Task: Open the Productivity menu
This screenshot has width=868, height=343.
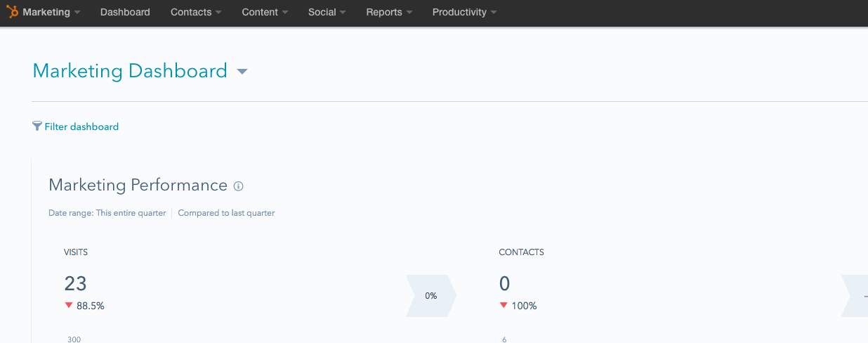Action: click(x=464, y=12)
